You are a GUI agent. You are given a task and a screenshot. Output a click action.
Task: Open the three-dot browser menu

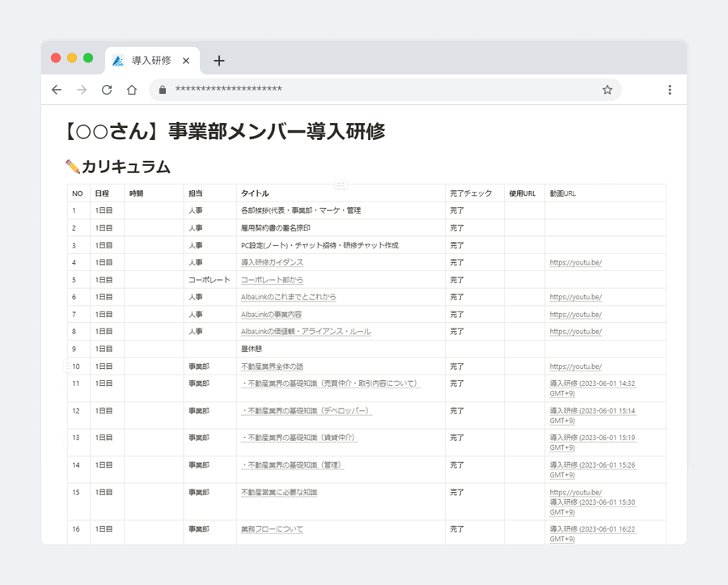669,90
